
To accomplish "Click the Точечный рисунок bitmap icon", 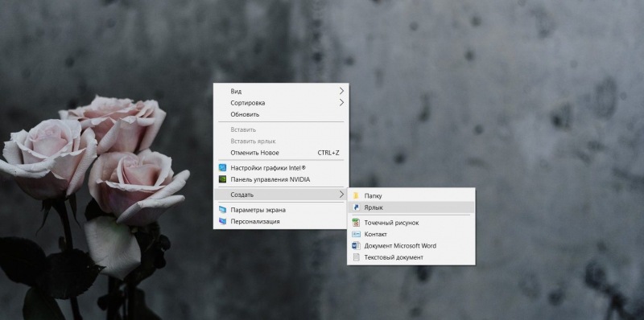I will click(356, 223).
